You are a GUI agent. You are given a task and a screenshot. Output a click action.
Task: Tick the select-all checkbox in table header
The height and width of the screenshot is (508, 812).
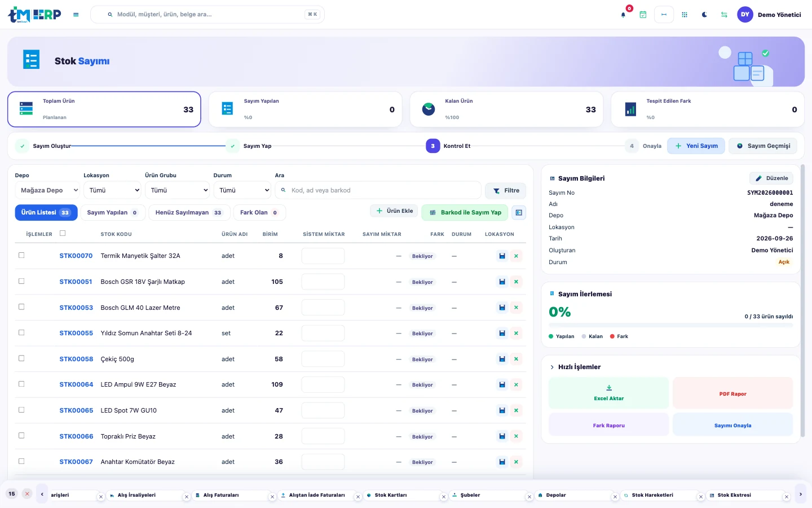63,233
